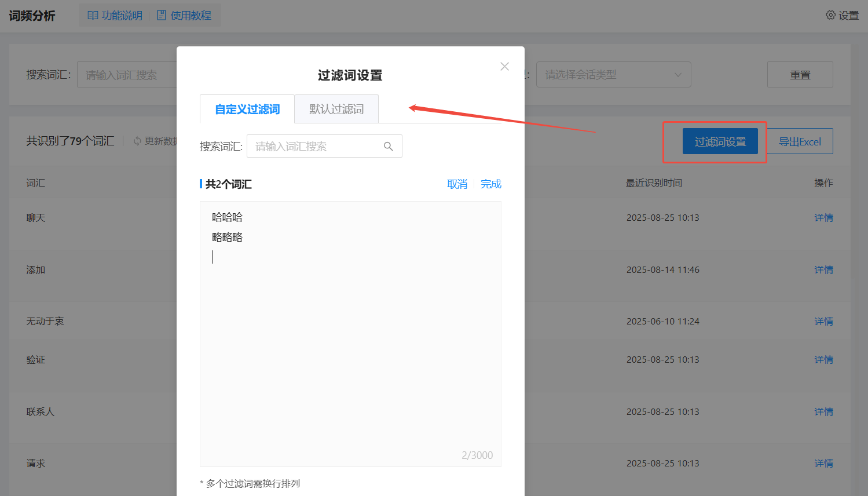
Task: Open 详情 for the 无动于衷 row
Action: tap(823, 322)
